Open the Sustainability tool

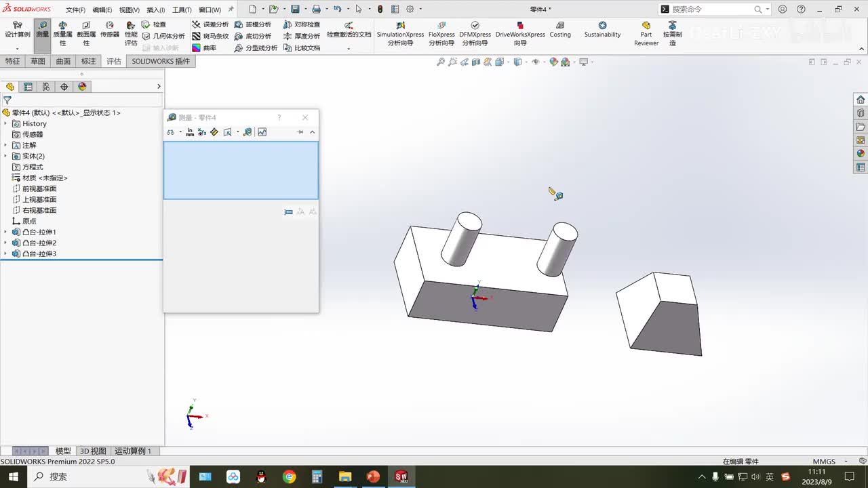[x=602, y=30]
